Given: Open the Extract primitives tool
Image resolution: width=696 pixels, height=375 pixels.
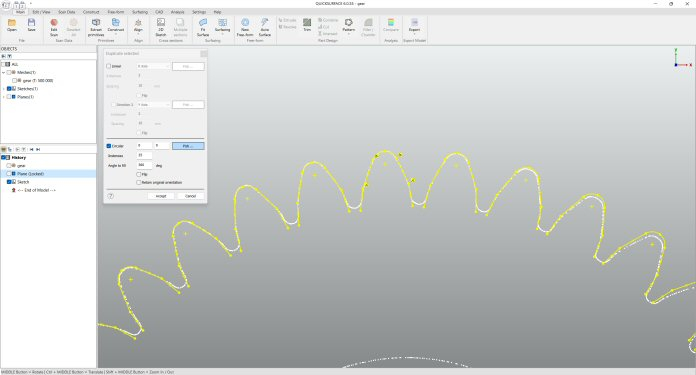Looking at the screenshot, I should (96, 27).
